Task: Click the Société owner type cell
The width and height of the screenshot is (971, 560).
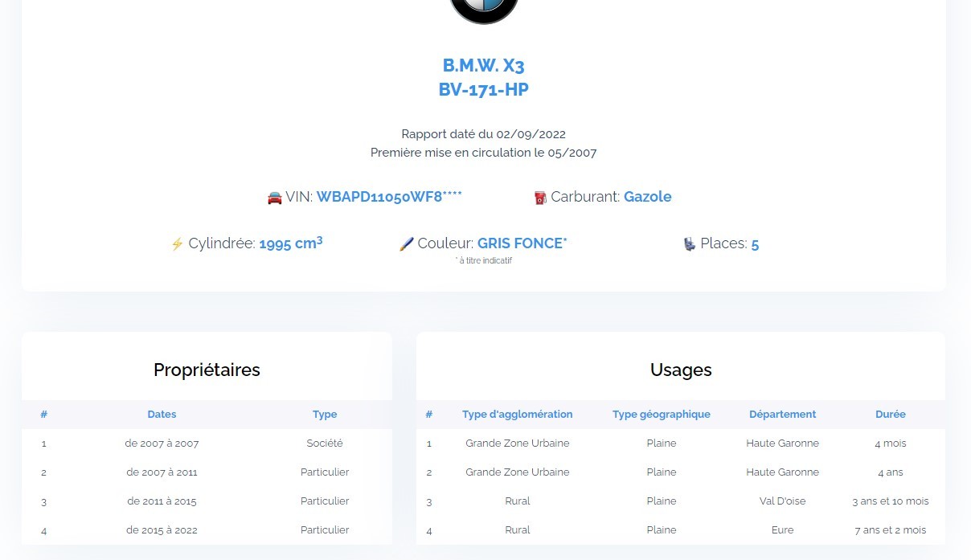Action: (x=325, y=444)
